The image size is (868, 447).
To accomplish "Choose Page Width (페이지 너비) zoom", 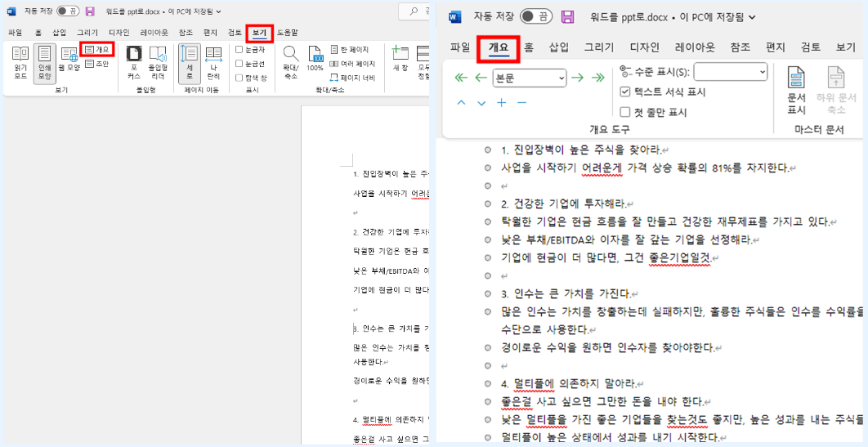I will (x=352, y=78).
